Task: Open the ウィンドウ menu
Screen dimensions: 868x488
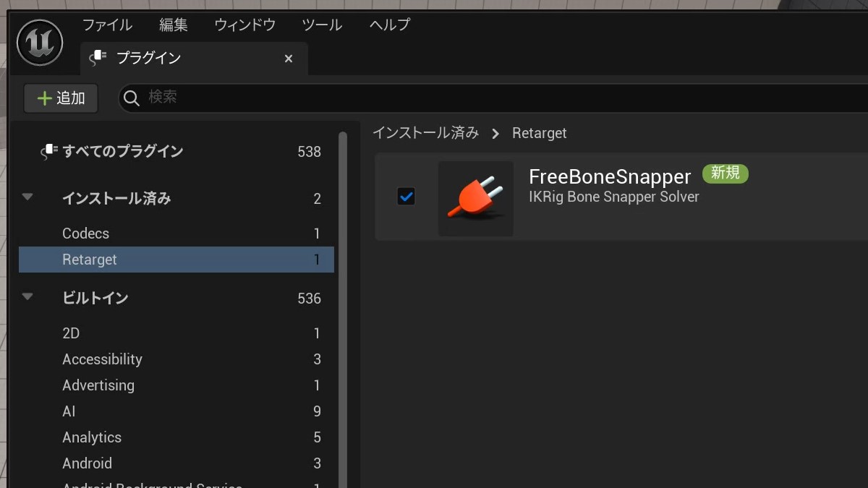Action: click(244, 25)
